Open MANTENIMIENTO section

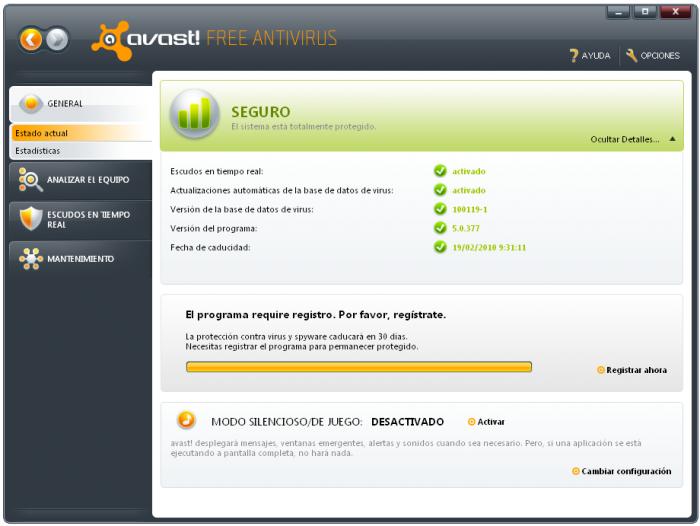[x=80, y=259]
